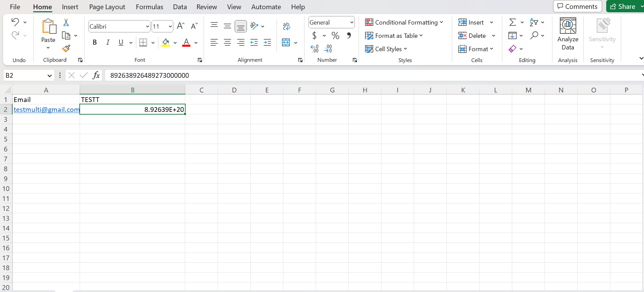Click the Cut scissors icon
The height and width of the screenshot is (292, 644).
click(66, 23)
